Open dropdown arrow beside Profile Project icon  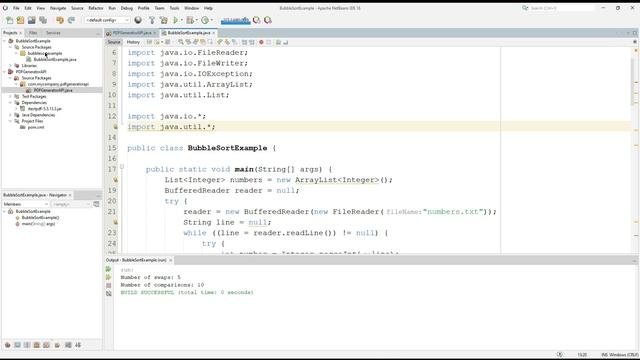(211, 20)
